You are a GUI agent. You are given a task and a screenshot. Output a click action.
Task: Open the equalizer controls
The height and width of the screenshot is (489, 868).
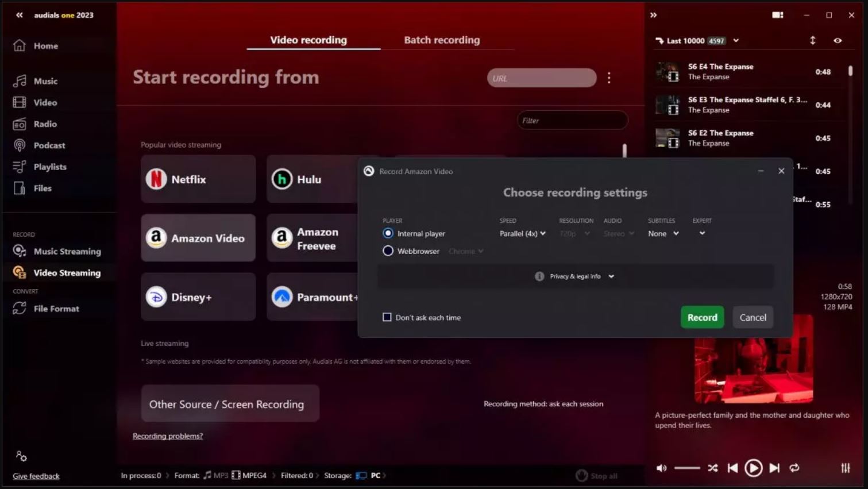click(x=845, y=468)
